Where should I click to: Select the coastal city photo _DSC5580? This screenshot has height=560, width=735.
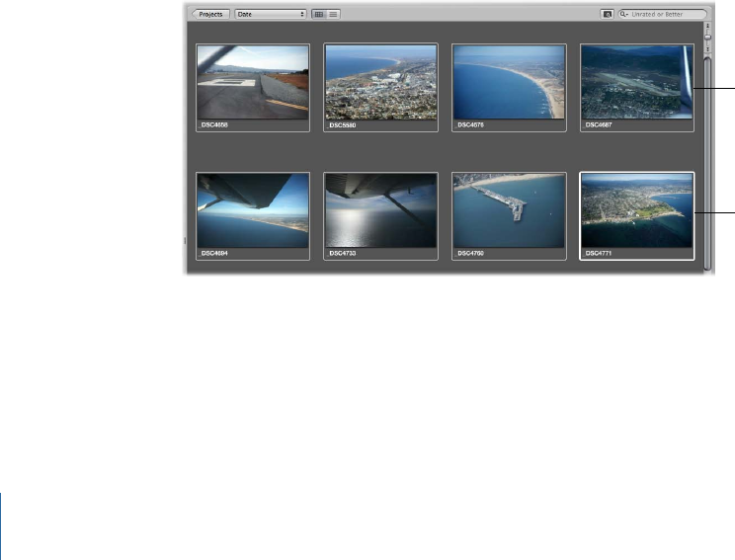[x=380, y=82]
